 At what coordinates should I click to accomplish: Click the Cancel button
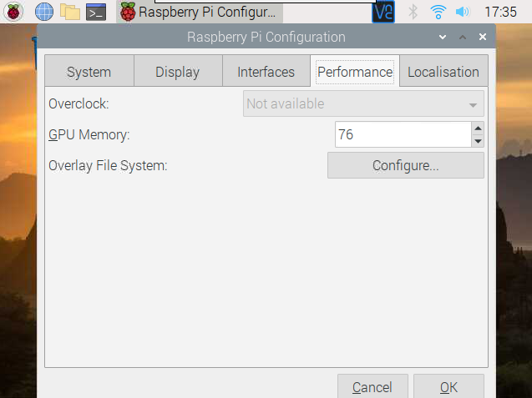[x=372, y=386]
